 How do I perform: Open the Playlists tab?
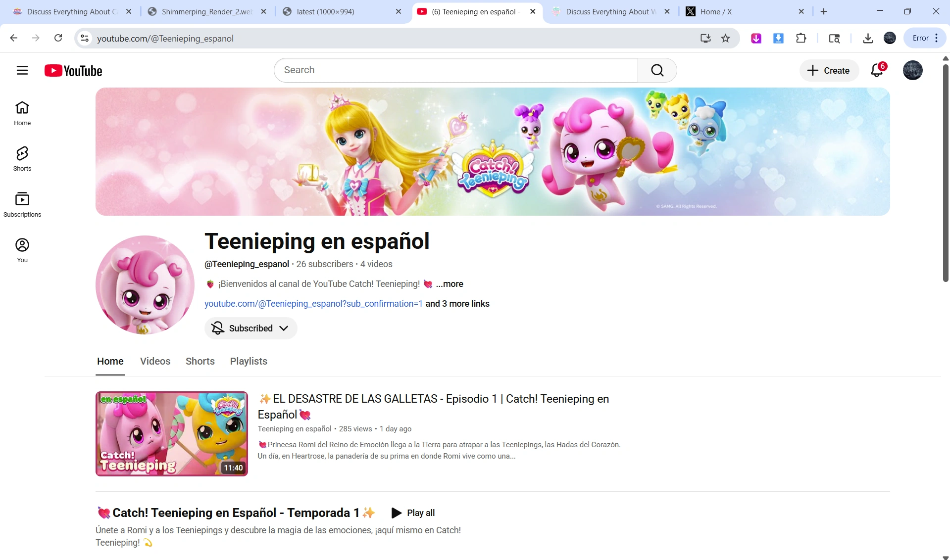pyautogui.click(x=248, y=362)
